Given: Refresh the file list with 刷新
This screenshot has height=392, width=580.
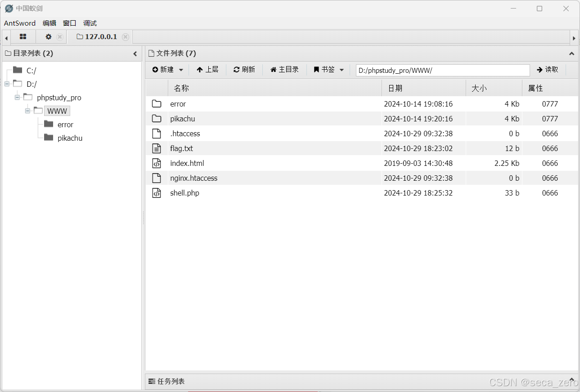Looking at the screenshot, I should [x=244, y=70].
